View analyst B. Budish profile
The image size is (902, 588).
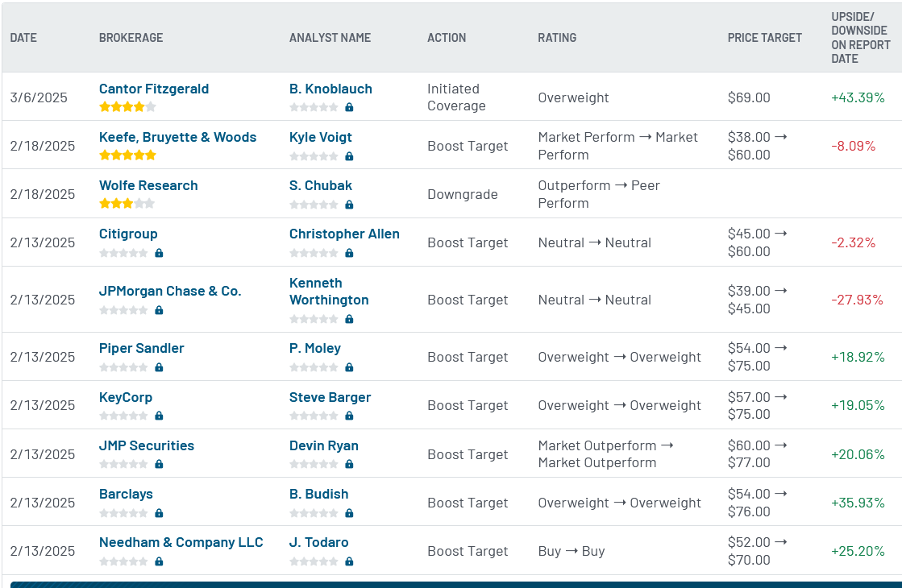pos(318,494)
